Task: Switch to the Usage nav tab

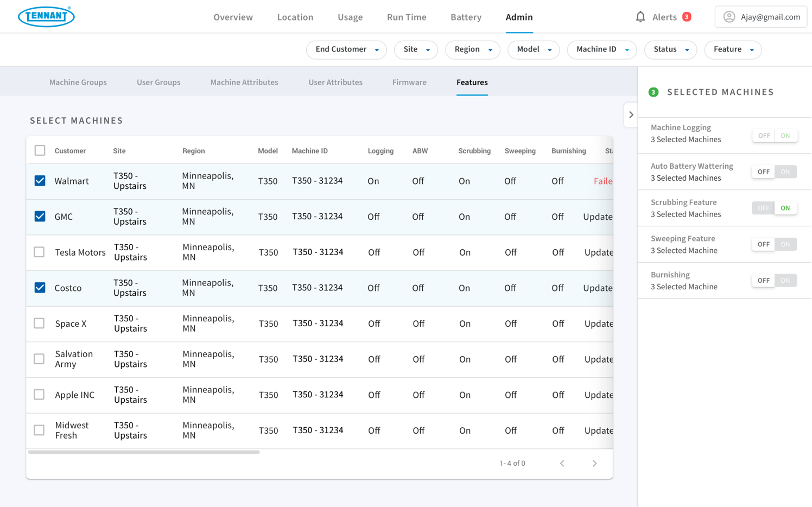Action: point(350,17)
